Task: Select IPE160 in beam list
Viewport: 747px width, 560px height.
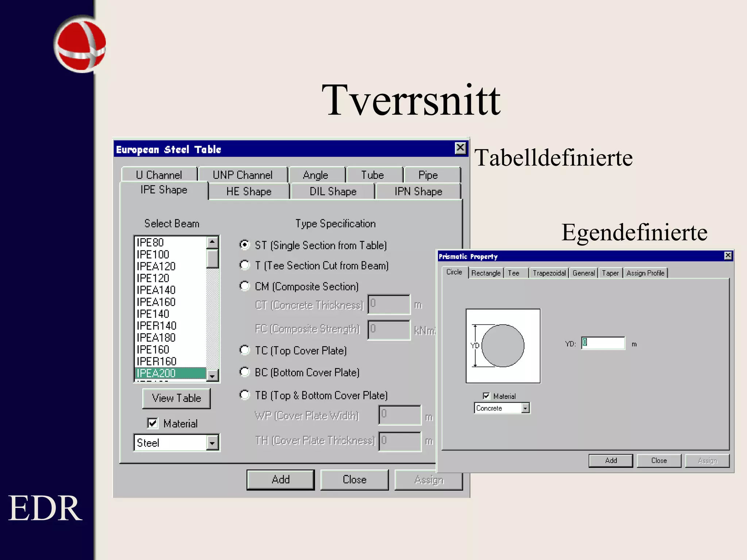Action: 170,350
